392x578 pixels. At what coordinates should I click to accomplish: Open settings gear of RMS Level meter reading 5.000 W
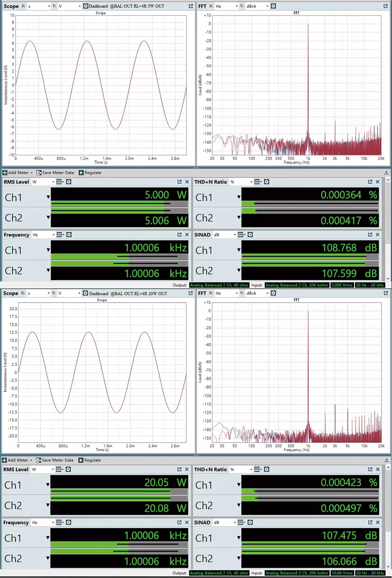(69, 182)
